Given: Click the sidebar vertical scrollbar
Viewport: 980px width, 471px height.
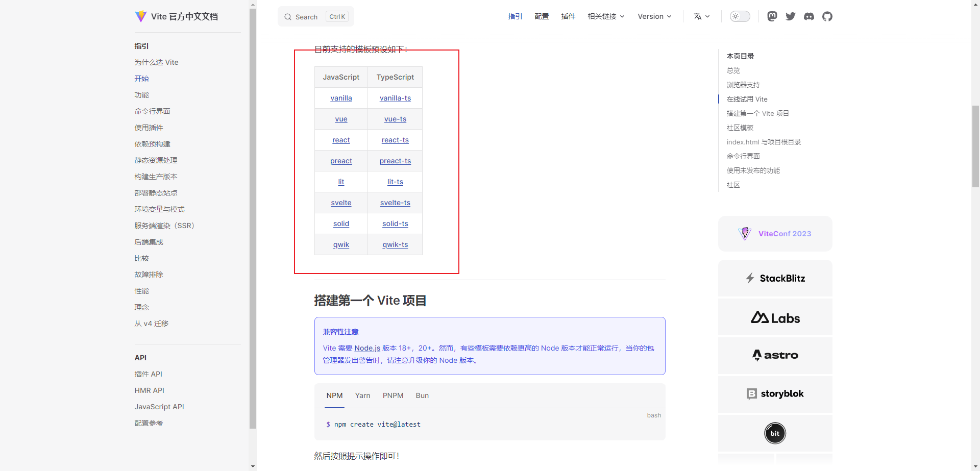Looking at the screenshot, I should 253,219.
